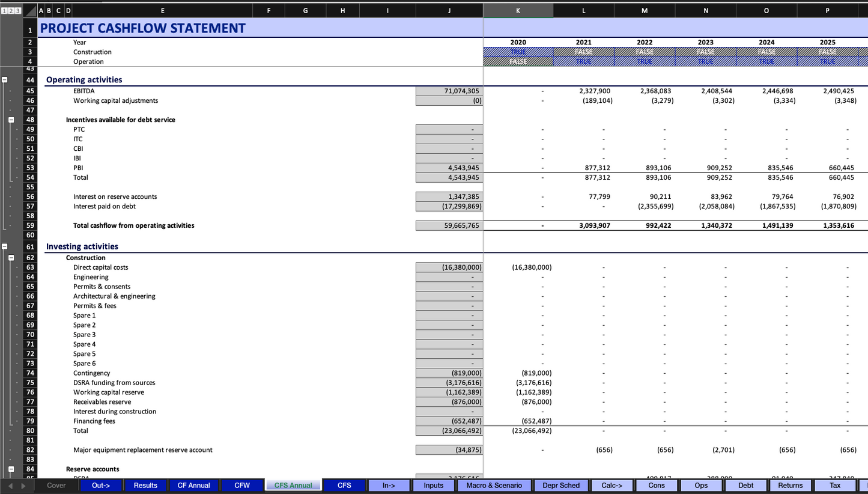Click outline level 3 button
The image size is (868, 494).
pyautogui.click(x=18, y=11)
